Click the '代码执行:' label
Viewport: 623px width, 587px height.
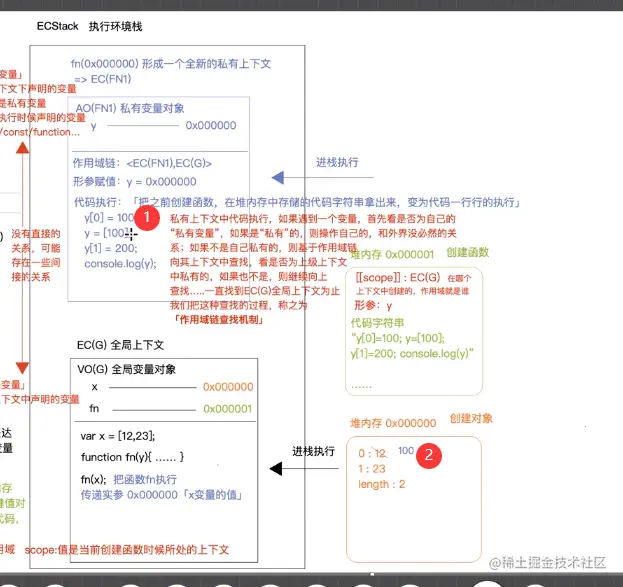click(x=97, y=202)
